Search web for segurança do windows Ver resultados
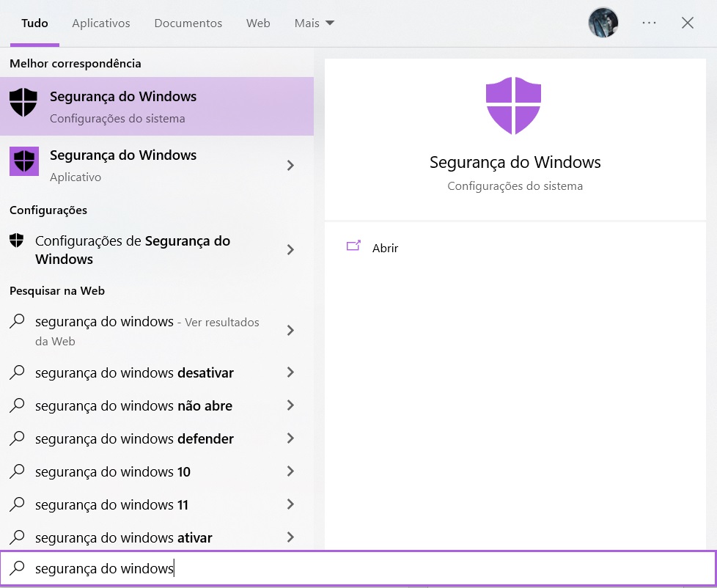Screen dimensions: 717x588 tap(157, 331)
